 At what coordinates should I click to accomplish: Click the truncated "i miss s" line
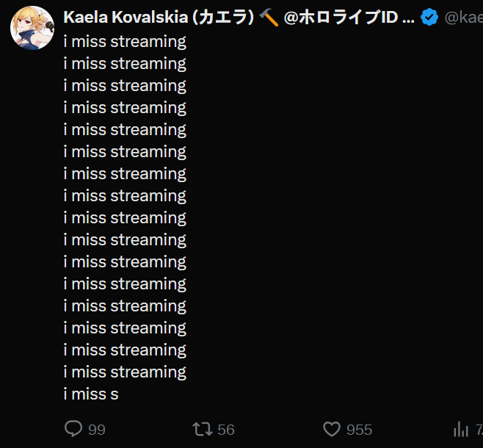91,394
